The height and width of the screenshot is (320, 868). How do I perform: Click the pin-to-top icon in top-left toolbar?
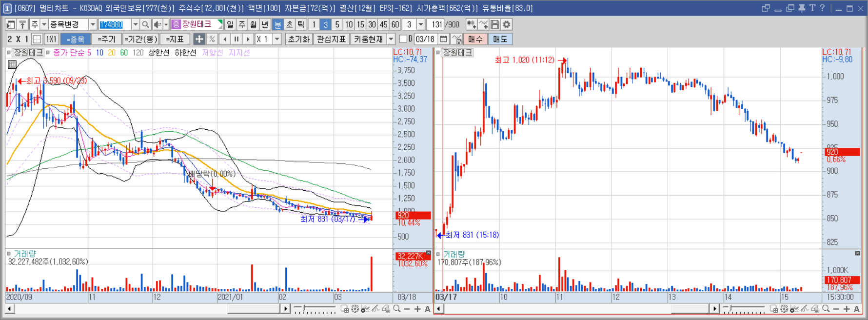[x=22, y=24]
